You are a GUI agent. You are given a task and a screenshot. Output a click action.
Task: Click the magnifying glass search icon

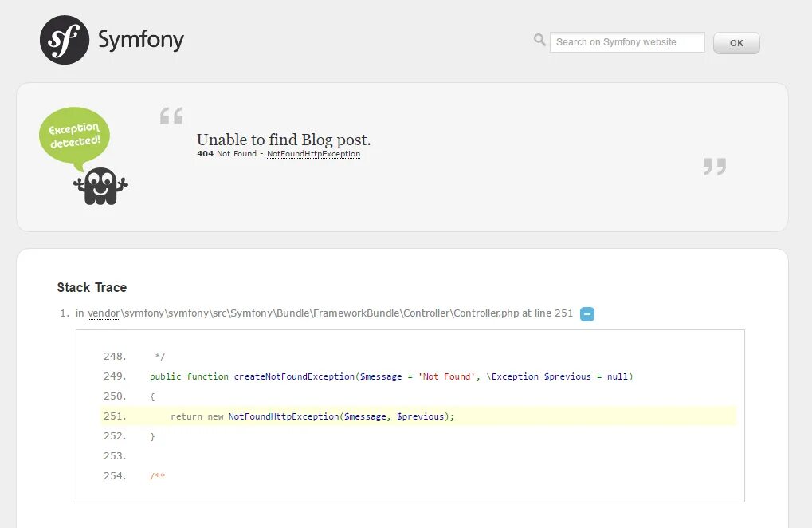(539, 40)
